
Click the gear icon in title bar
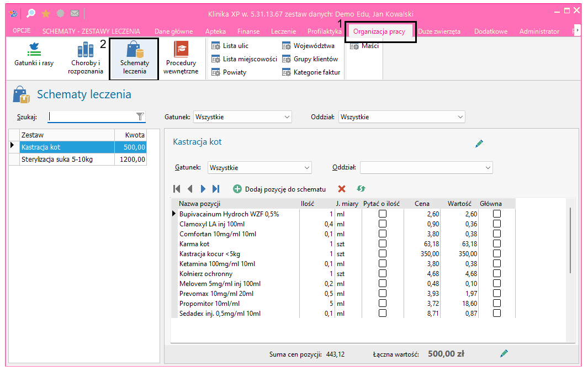60,14
